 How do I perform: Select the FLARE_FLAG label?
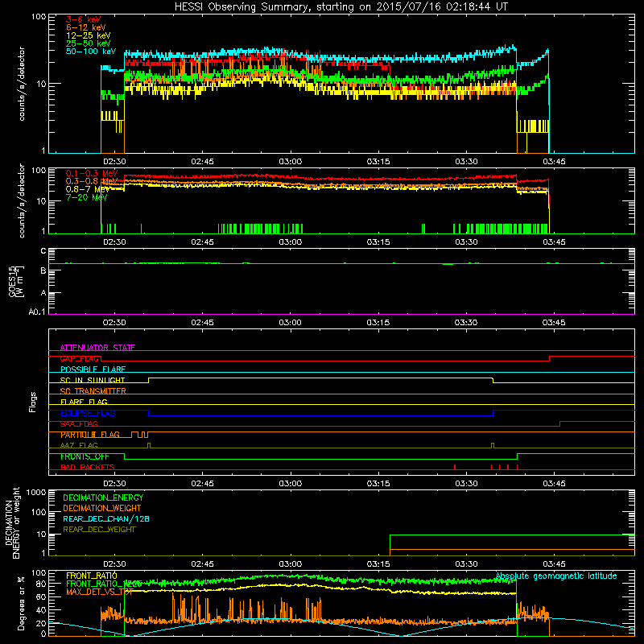click(84, 402)
